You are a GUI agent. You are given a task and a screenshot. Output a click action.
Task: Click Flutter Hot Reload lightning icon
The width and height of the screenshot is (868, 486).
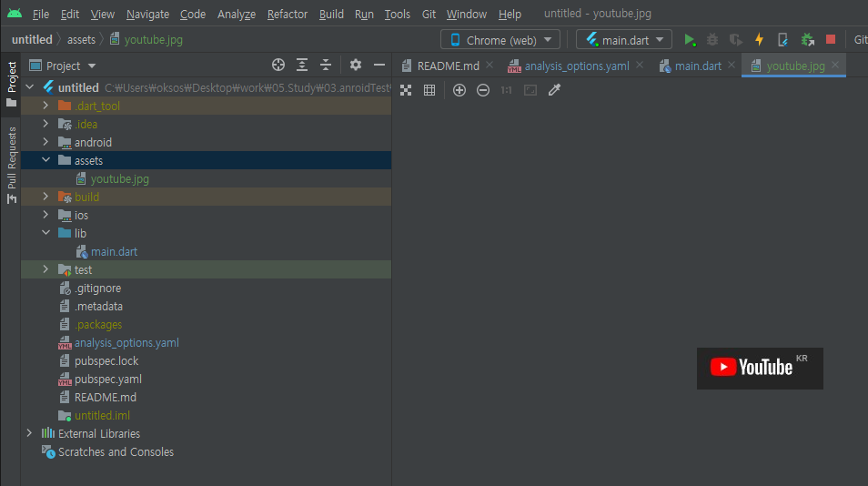click(759, 40)
